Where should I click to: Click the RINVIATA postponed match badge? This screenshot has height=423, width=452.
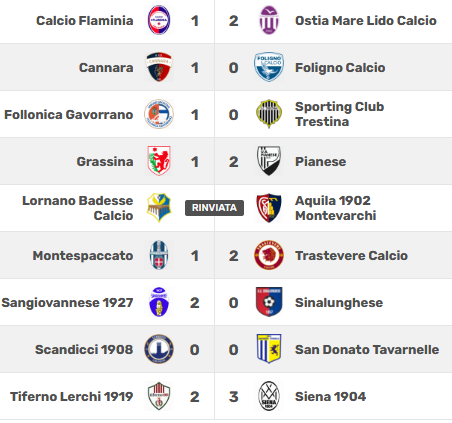click(214, 208)
